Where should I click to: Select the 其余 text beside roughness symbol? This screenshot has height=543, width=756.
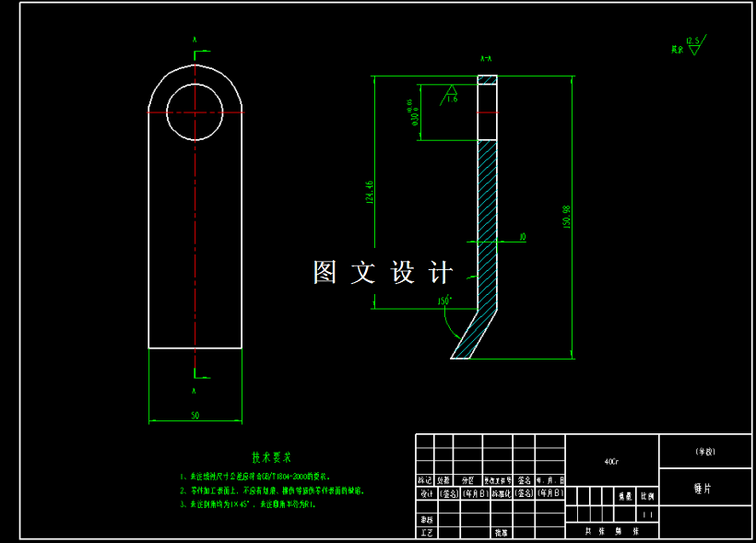pyautogui.click(x=677, y=49)
